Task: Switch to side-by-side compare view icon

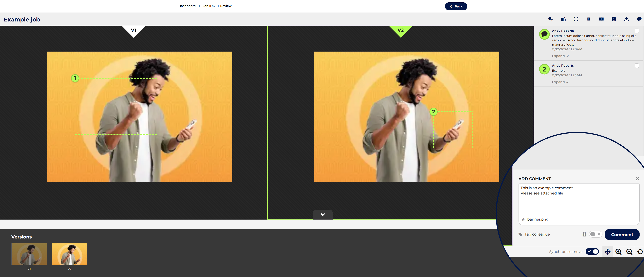Action: [x=601, y=19]
